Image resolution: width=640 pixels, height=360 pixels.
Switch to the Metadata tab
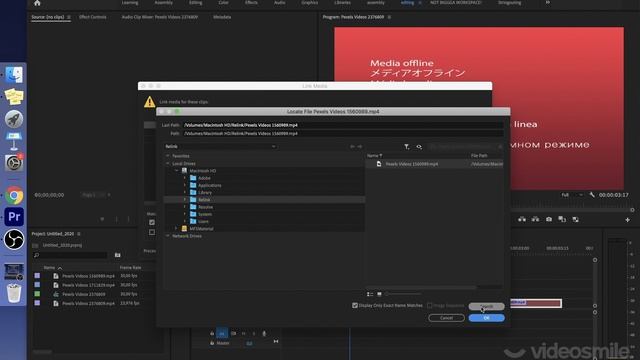click(222, 17)
